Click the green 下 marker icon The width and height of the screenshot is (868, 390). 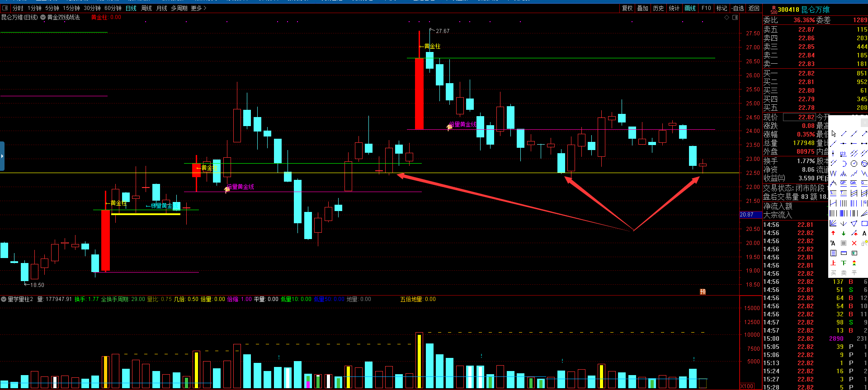point(844,263)
